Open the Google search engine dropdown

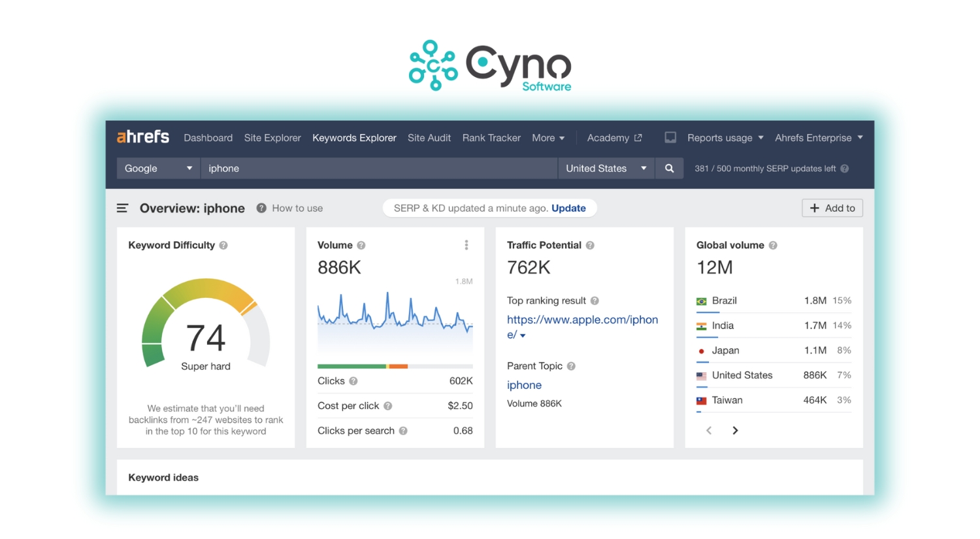click(x=158, y=169)
